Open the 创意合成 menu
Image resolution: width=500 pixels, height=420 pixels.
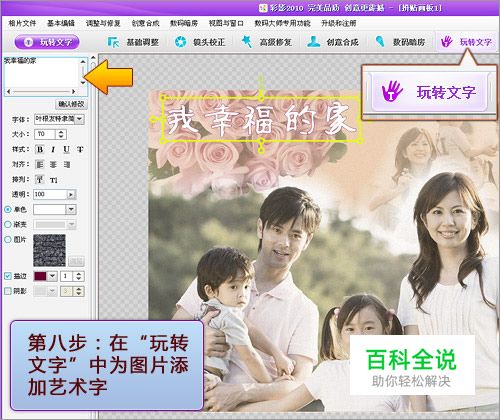[x=145, y=23]
